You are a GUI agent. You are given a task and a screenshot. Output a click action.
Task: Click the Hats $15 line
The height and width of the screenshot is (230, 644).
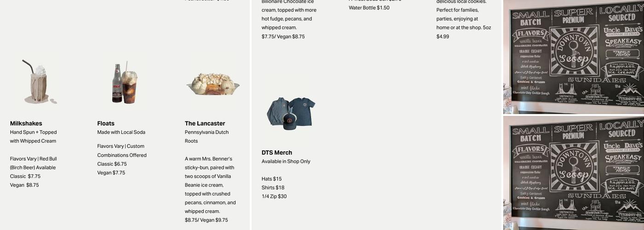tap(271, 179)
